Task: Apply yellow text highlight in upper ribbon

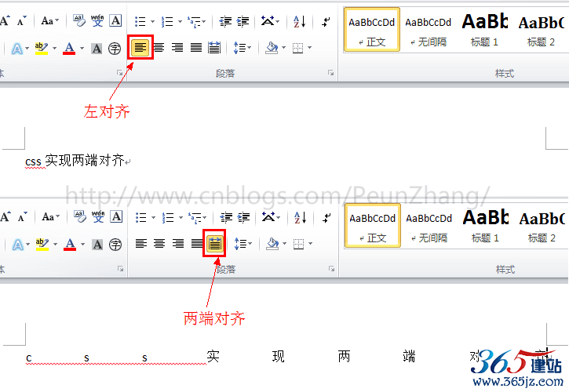Action: [x=42, y=49]
